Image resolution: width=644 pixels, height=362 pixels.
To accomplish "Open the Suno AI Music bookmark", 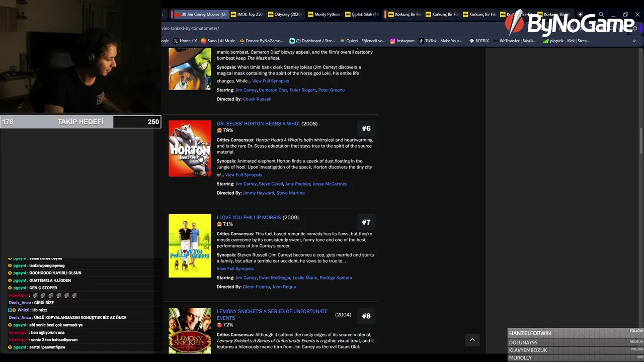I will pyautogui.click(x=218, y=41).
